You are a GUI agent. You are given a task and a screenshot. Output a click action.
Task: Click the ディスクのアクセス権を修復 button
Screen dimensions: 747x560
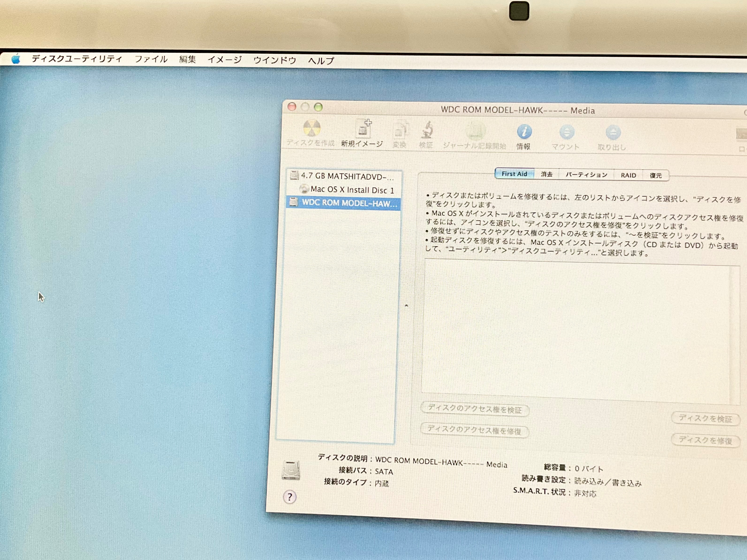point(474,430)
